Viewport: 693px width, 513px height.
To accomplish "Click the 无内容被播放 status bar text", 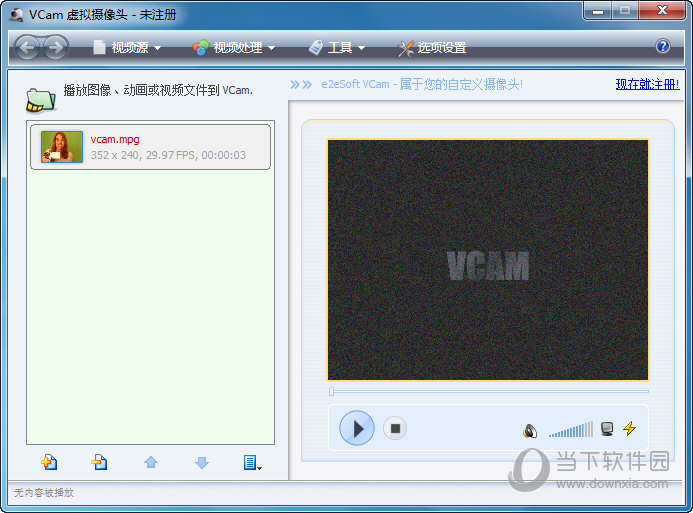I will (44, 493).
